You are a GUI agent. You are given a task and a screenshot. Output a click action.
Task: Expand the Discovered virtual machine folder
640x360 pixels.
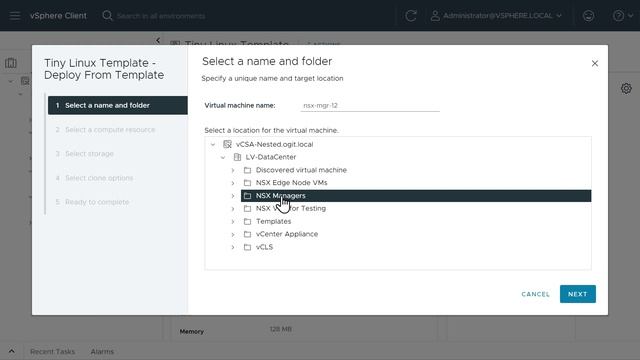pos(233,170)
